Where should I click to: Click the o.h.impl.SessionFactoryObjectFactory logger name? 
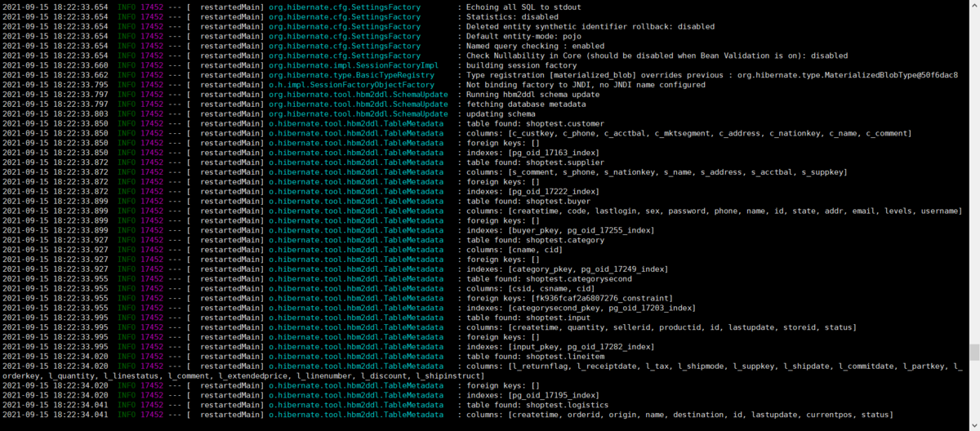pyautogui.click(x=351, y=85)
